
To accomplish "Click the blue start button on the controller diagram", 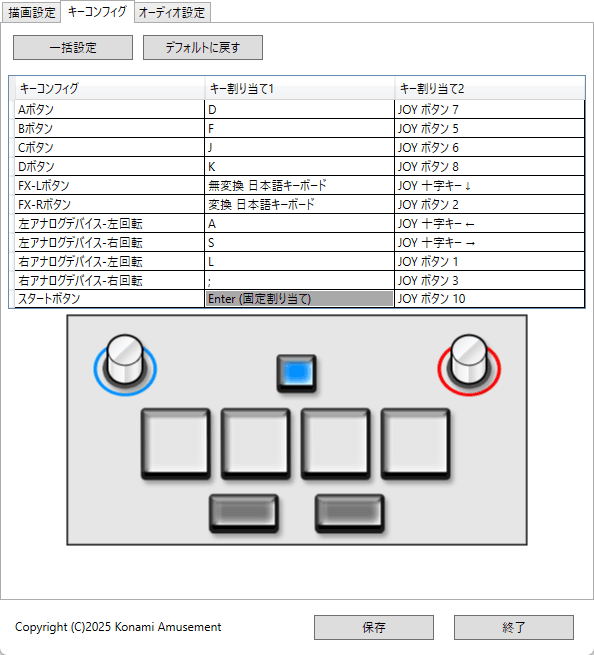I will click(297, 373).
